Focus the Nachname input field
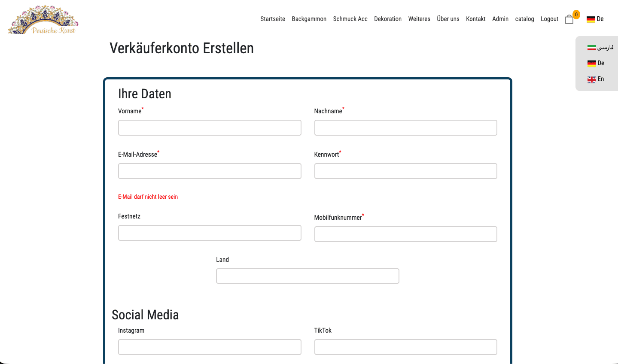Screen dimensions: 618x364 click(406, 128)
